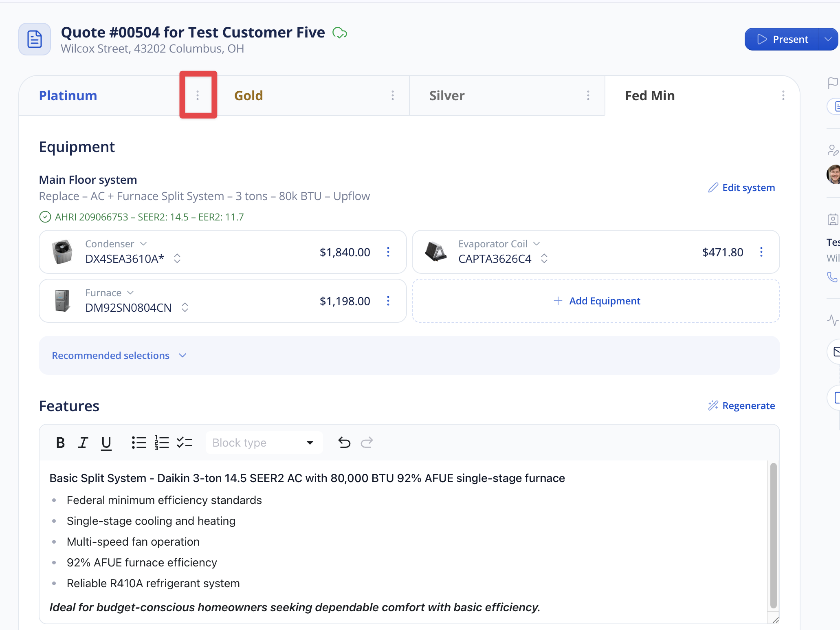Toggle the checklist format button

click(185, 443)
